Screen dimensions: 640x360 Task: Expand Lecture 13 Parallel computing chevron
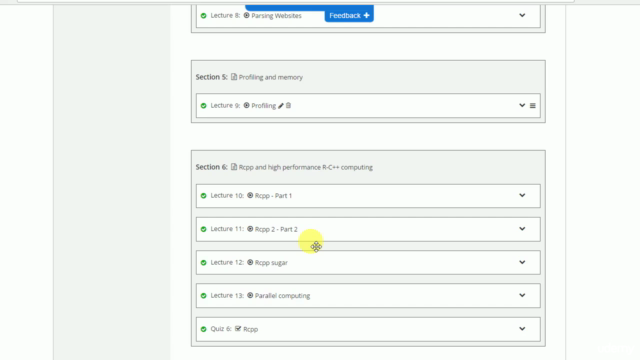pos(522,296)
